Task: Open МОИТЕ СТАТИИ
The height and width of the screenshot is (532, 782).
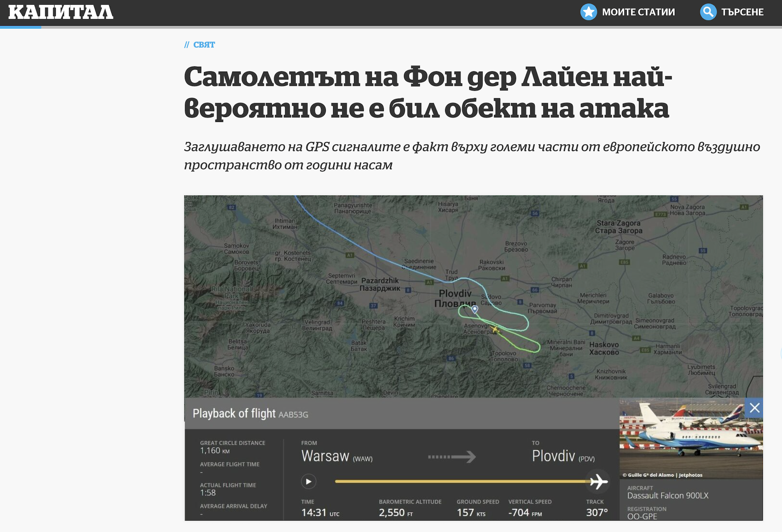Action: coord(639,12)
